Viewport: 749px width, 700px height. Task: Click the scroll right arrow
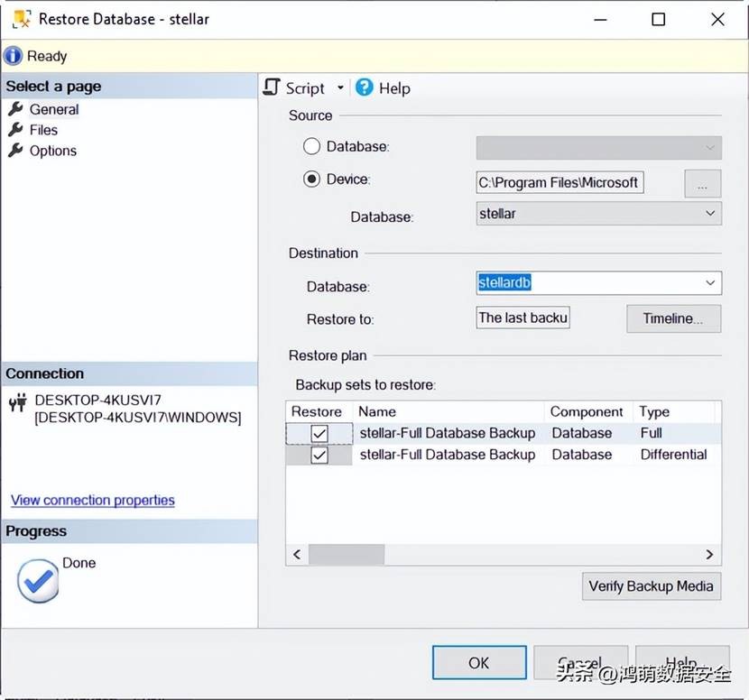(709, 555)
